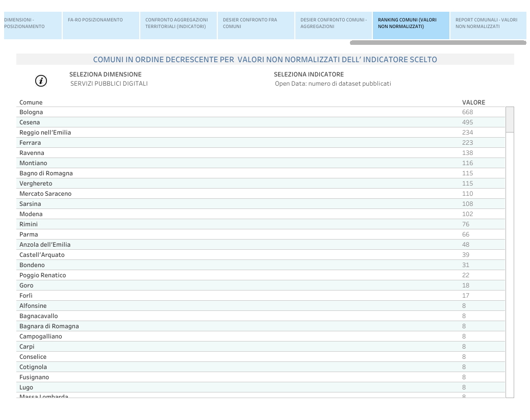Image resolution: width=530 pixels, height=420 pixels.
Task: Click the table vertical scrollbar thumb
Action: click(x=510, y=119)
